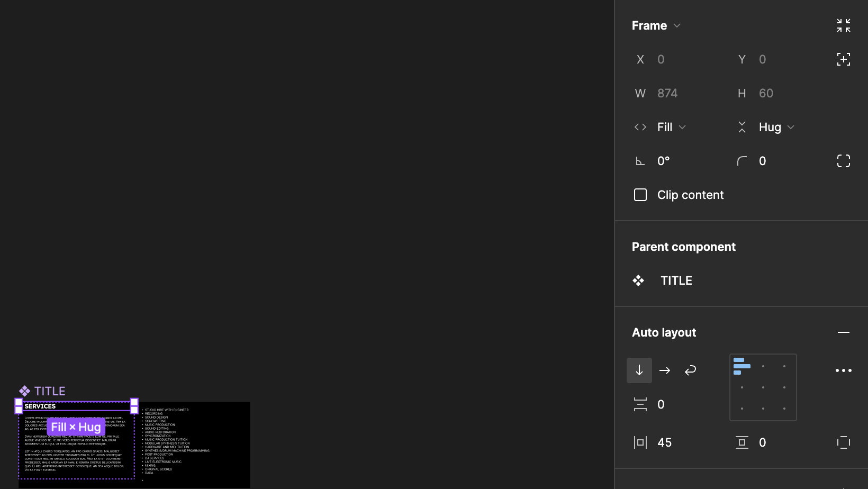868x489 pixels.
Task: Set wrap auto layout direction
Action: [x=690, y=370]
